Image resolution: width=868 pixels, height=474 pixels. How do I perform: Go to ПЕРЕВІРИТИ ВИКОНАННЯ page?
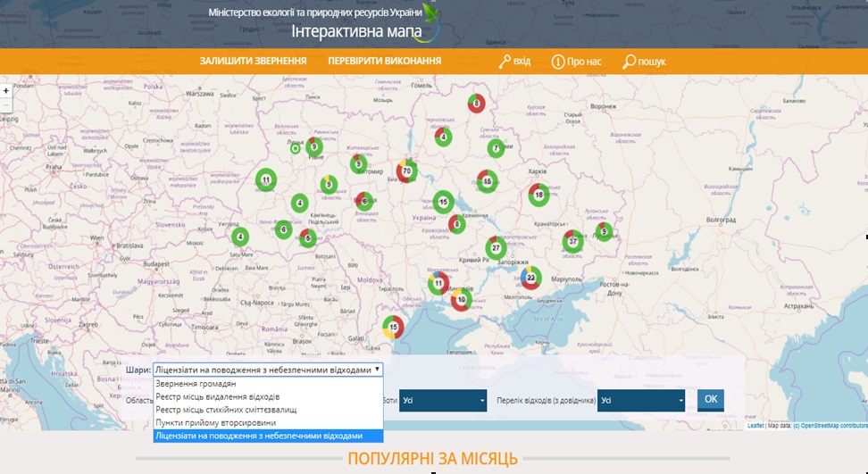click(x=384, y=61)
